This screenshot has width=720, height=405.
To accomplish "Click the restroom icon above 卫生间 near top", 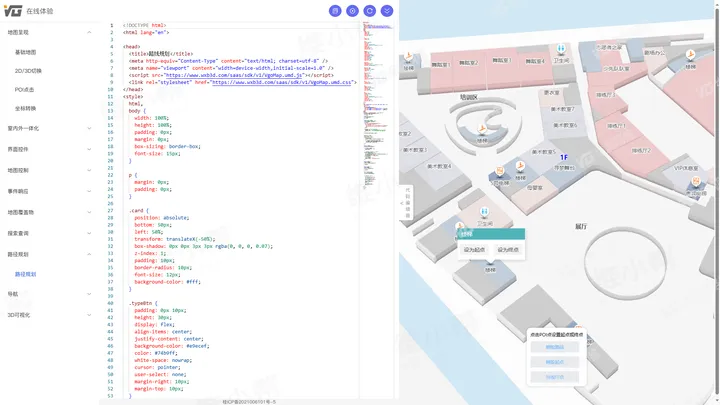I will (x=561, y=49).
